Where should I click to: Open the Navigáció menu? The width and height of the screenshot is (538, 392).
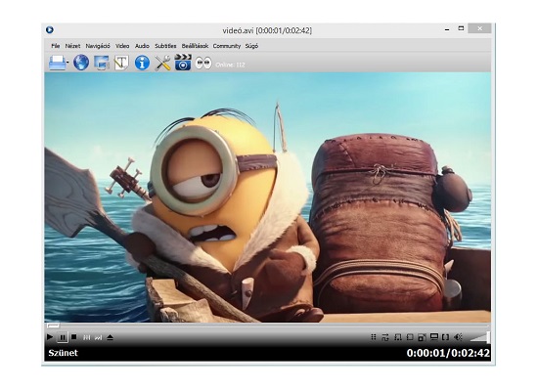(x=98, y=46)
